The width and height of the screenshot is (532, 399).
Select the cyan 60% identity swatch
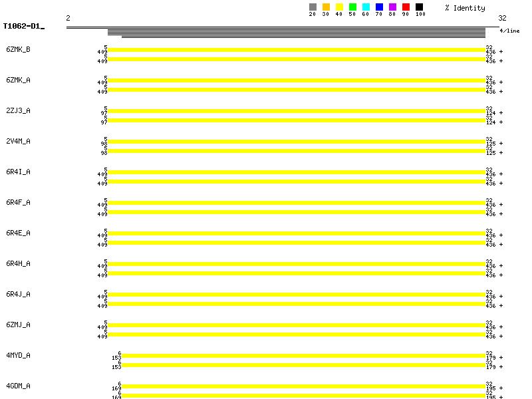tap(366, 7)
